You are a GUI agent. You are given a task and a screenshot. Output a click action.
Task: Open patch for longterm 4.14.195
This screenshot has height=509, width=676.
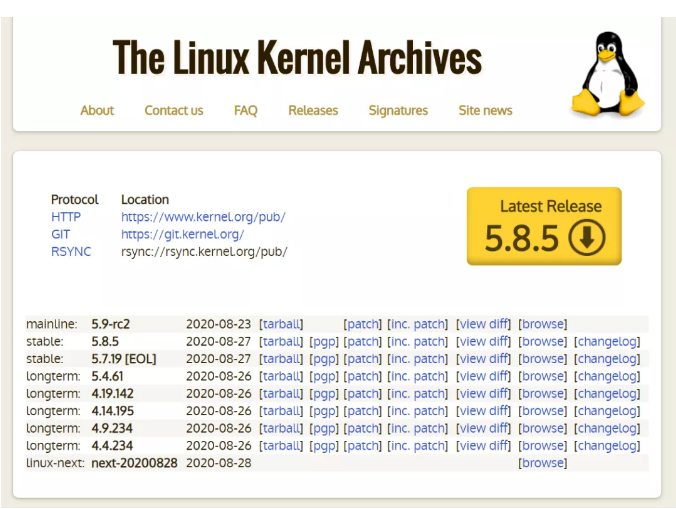363,411
